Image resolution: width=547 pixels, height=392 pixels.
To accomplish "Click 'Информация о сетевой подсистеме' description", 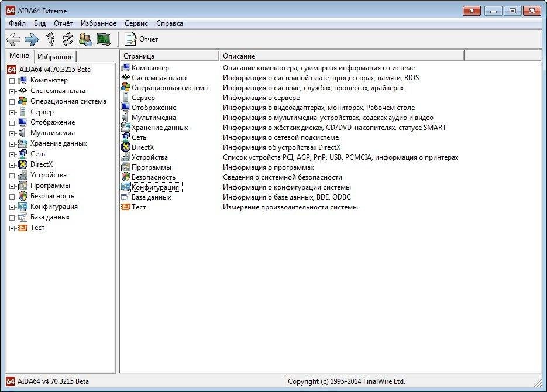I will click(281, 137).
